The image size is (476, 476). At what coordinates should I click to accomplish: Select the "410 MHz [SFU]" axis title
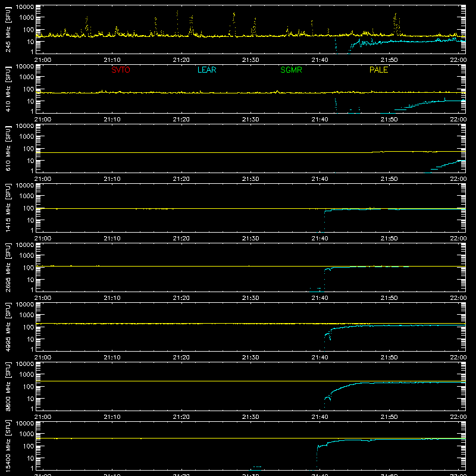tap(8, 89)
